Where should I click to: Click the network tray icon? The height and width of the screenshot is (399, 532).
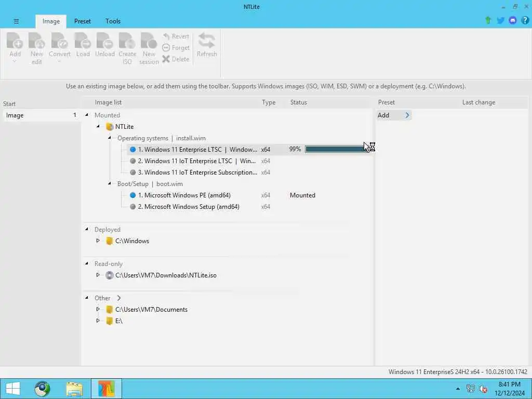pos(470,389)
